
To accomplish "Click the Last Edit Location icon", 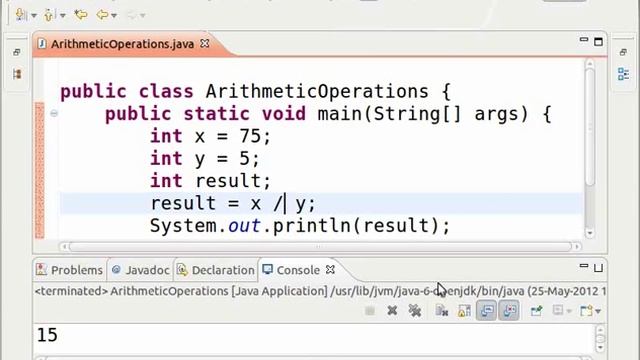I will point(81,15).
